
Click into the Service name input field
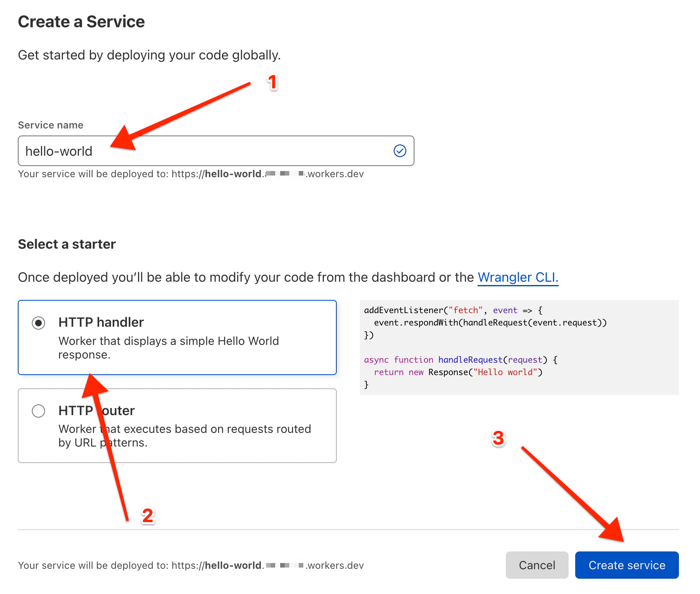tap(207, 151)
